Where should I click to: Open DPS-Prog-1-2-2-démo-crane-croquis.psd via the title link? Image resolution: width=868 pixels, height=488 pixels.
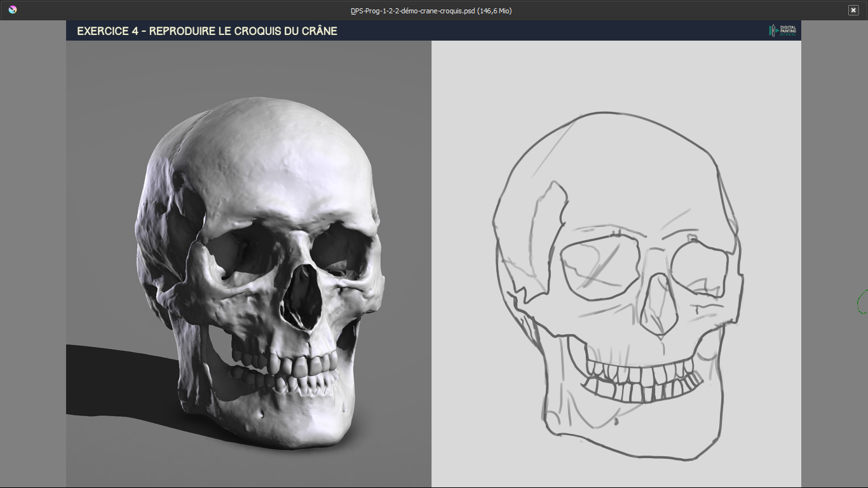[x=413, y=11]
